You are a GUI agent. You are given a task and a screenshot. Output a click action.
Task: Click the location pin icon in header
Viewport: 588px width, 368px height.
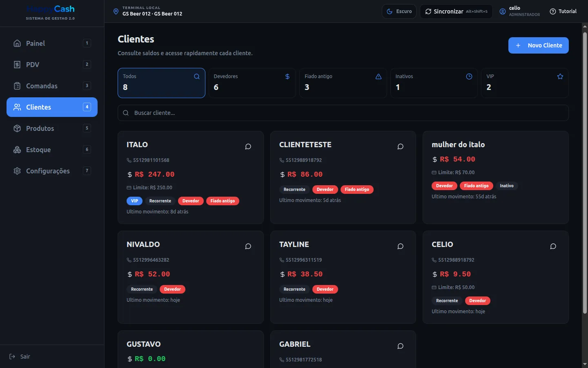[116, 11]
